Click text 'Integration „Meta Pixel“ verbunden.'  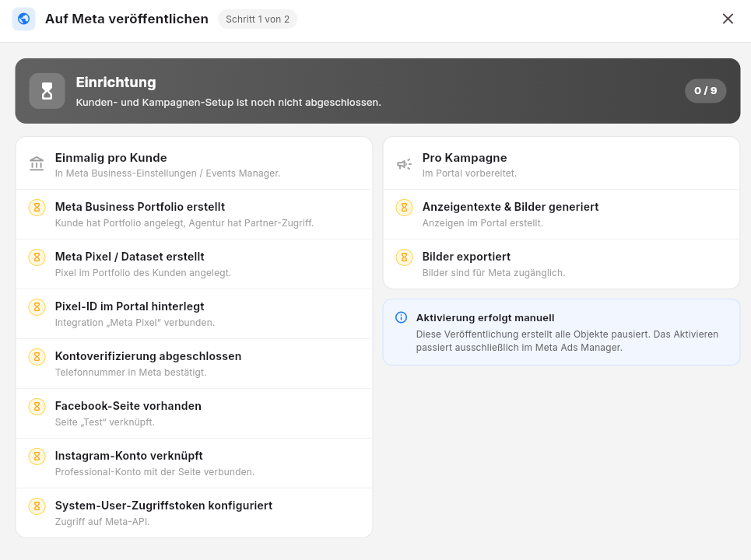coord(135,323)
